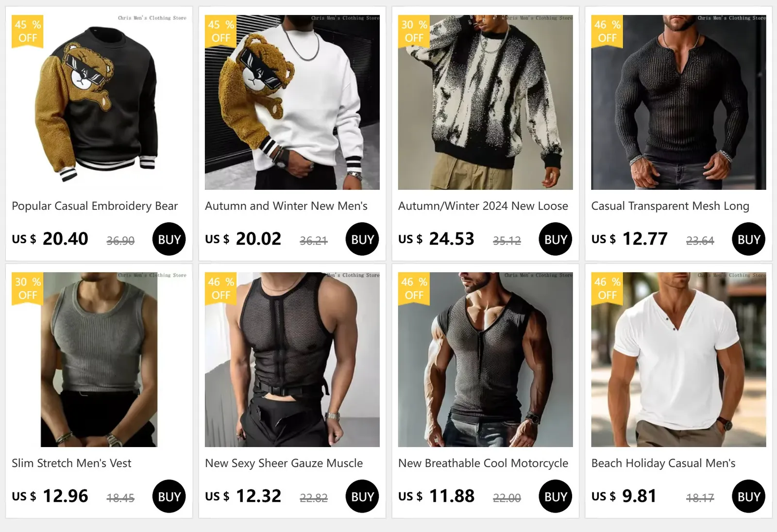Click BUY for the Autumn/Winter 2024 Loose sweater

556,239
